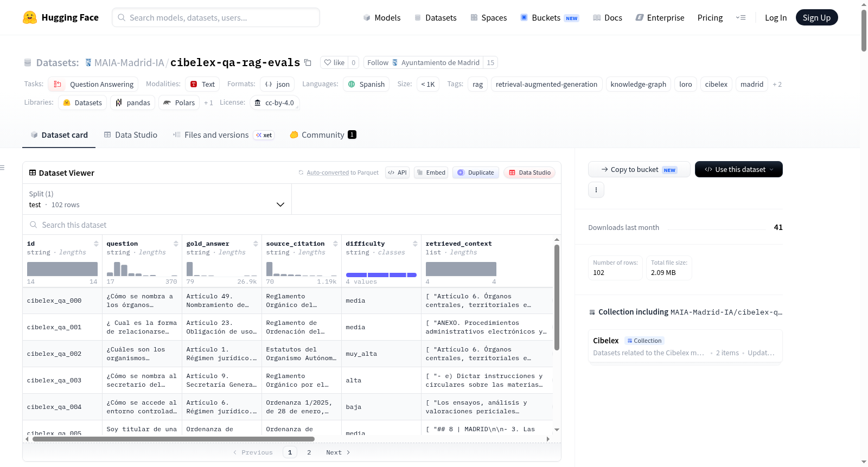
Task: Click the search magnifier in dataset search
Action: pos(34,225)
